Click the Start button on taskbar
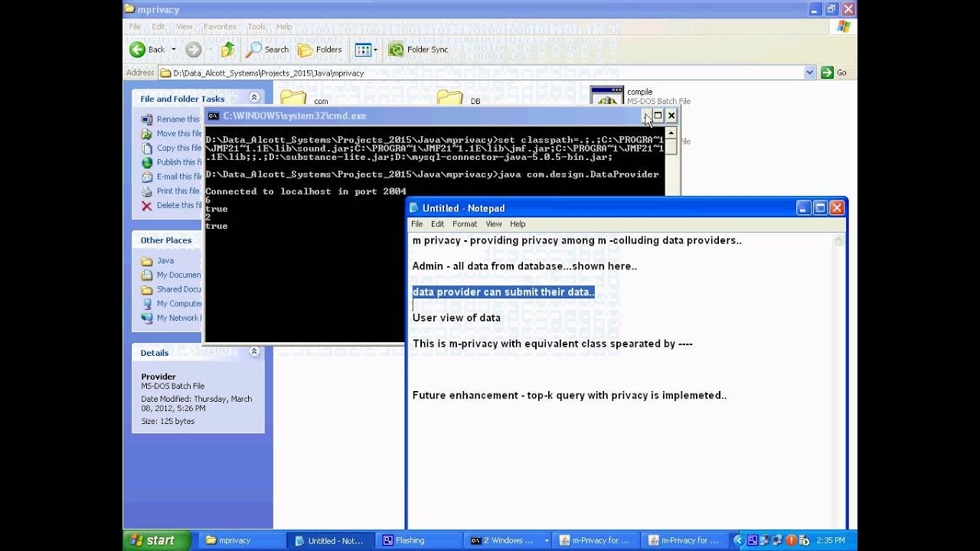980x551 pixels. pos(152,540)
